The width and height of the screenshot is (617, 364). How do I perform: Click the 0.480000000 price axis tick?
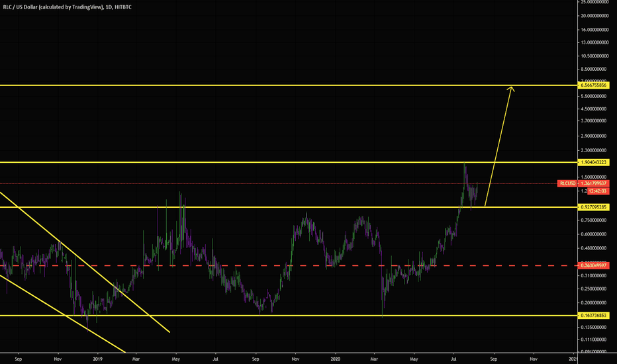[x=594, y=248]
